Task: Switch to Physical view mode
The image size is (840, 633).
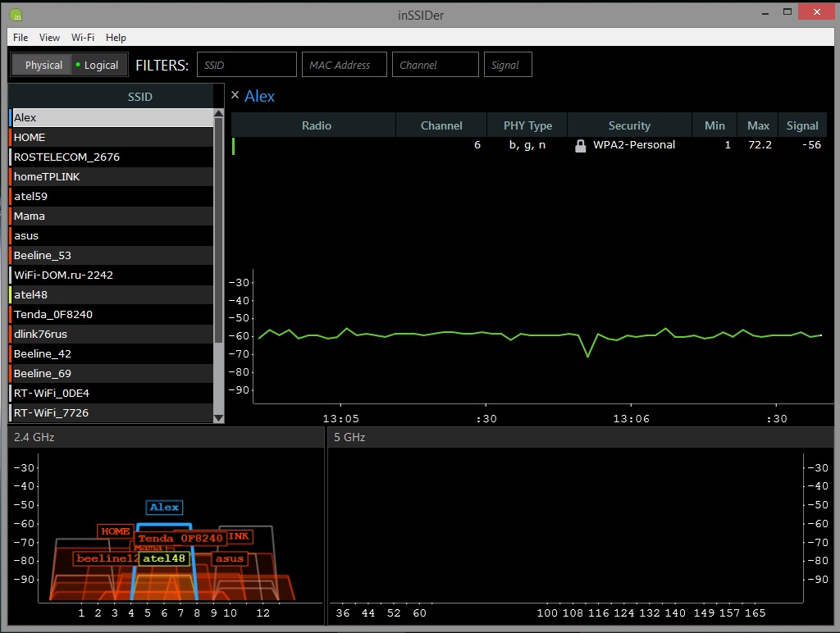Action: pos(43,65)
